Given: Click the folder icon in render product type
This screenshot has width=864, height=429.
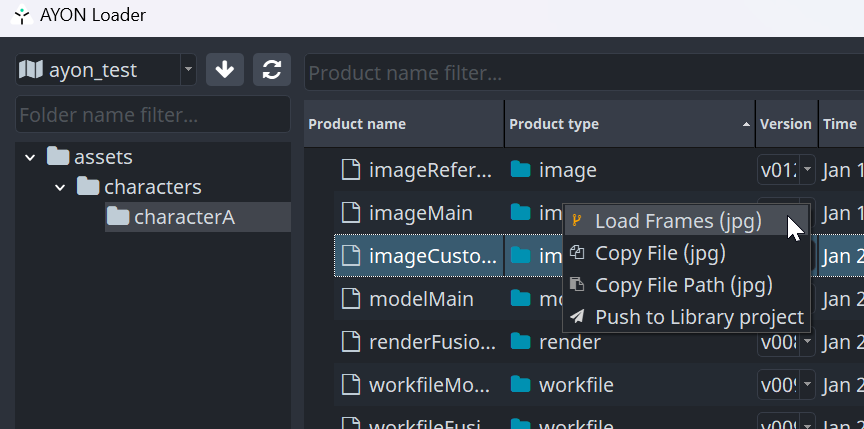Looking at the screenshot, I should (520, 342).
